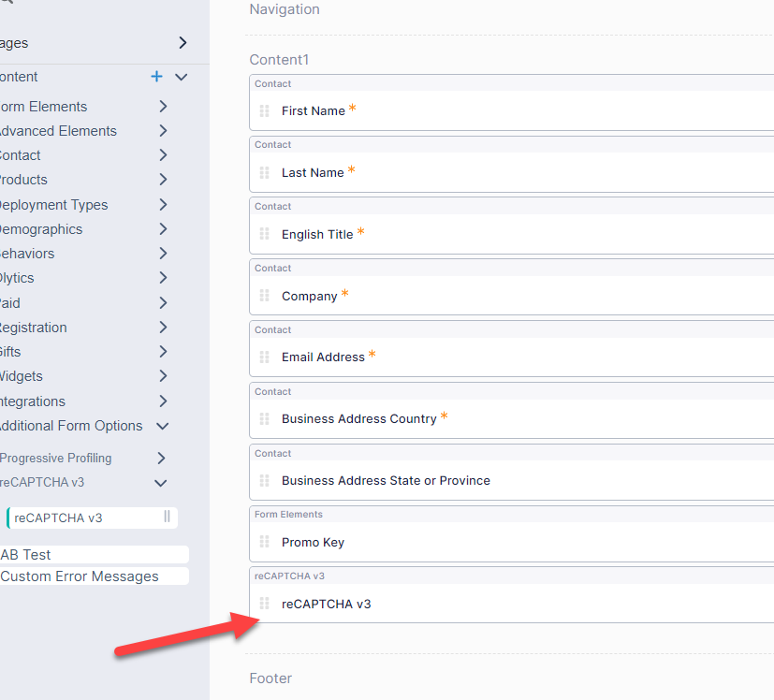Collapse the reCAPTCHA v3 sidebar group
This screenshot has height=700, width=774.
[x=161, y=483]
